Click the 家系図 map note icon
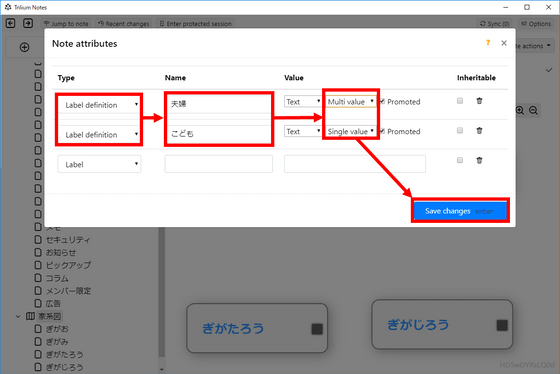This screenshot has height=374, width=560. click(x=30, y=316)
